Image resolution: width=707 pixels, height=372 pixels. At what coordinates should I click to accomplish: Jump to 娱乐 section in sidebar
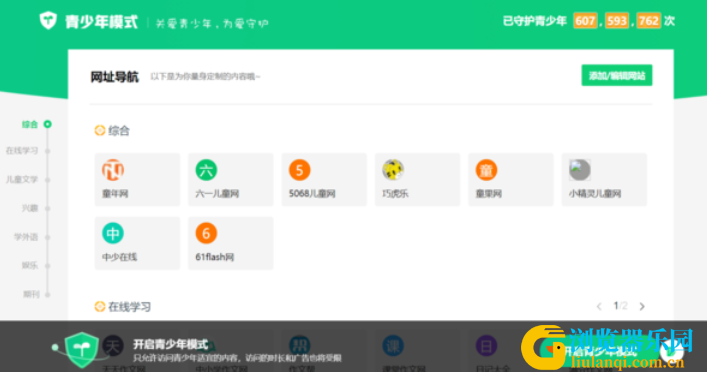(30, 266)
